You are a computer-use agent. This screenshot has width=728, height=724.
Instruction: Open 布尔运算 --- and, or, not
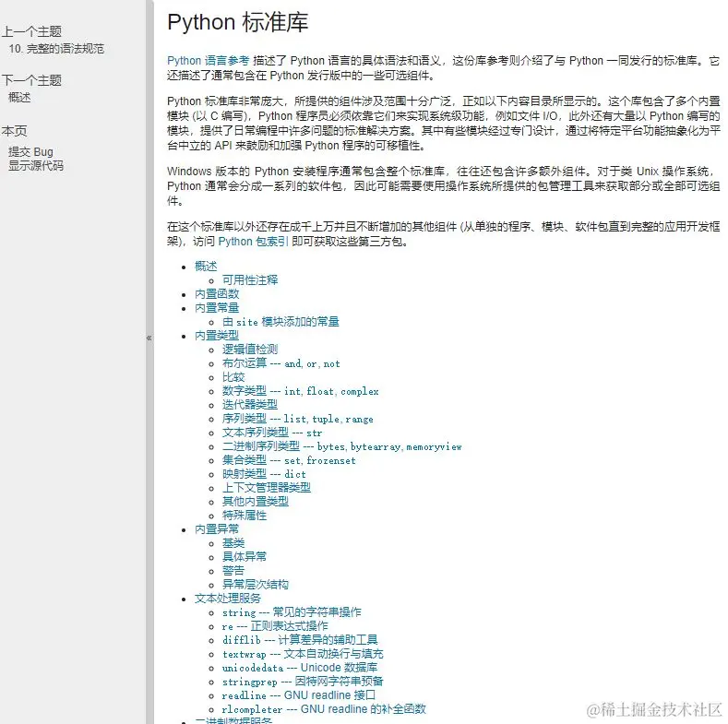coord(280,363)
